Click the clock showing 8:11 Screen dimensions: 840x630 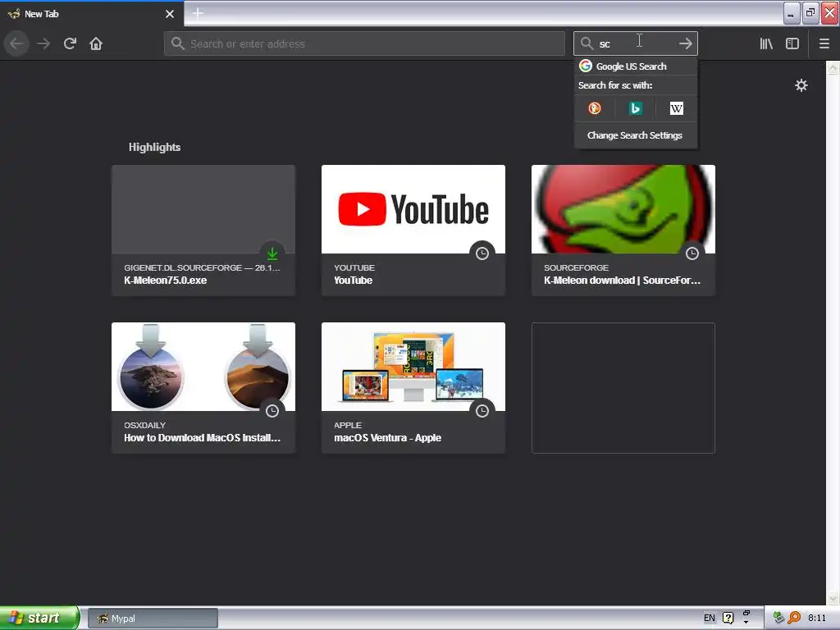[816, 618]
